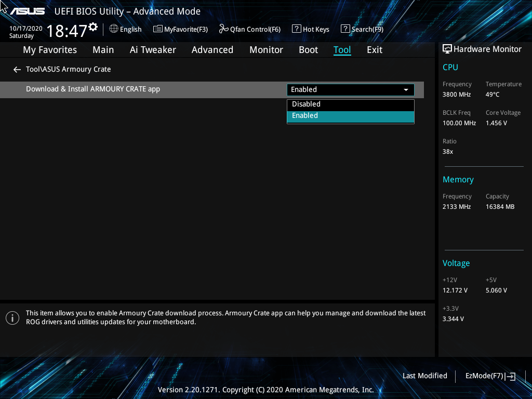Click the Hot Keys question mark icon
The height and width of the screenshot is (399, 532).
point(296,29)
